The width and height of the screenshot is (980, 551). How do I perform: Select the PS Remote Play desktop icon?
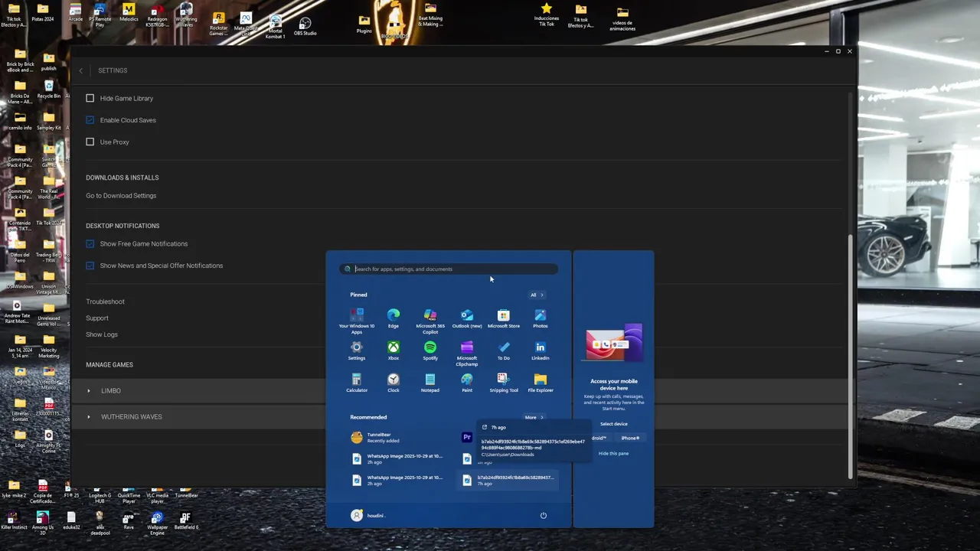(x=100, y=15)
